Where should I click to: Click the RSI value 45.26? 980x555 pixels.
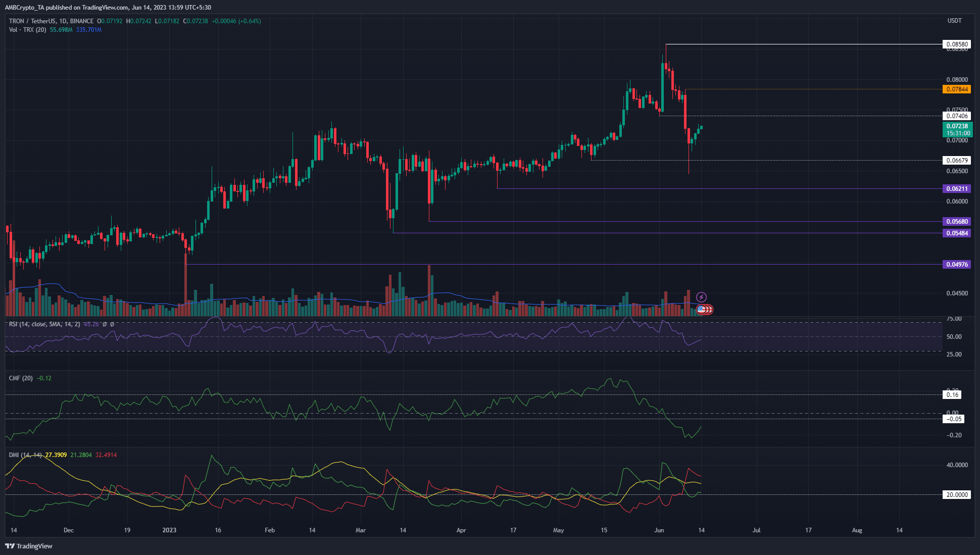(x=91, y=324)
